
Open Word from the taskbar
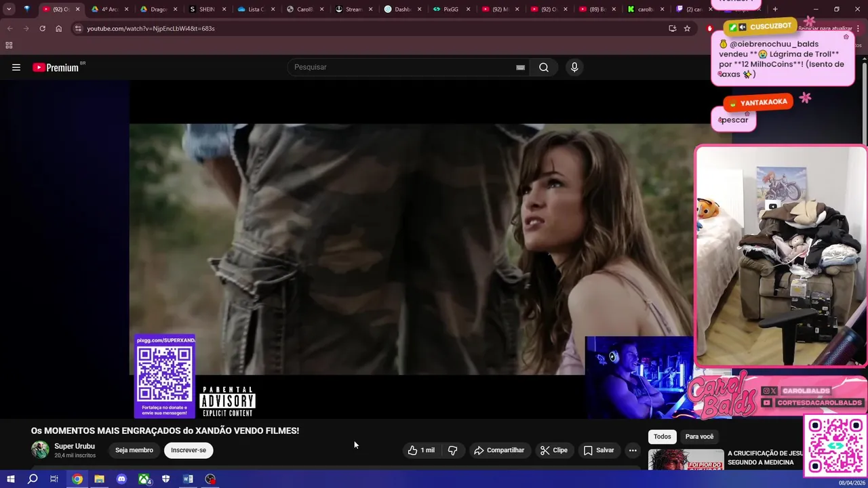188,479
